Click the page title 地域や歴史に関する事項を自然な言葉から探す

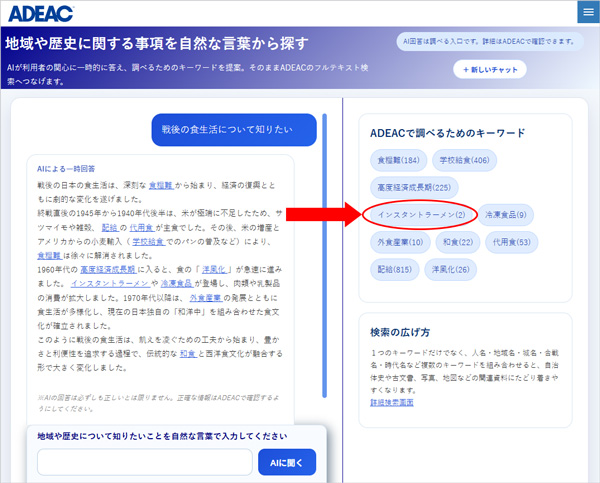tap(157, 44)
